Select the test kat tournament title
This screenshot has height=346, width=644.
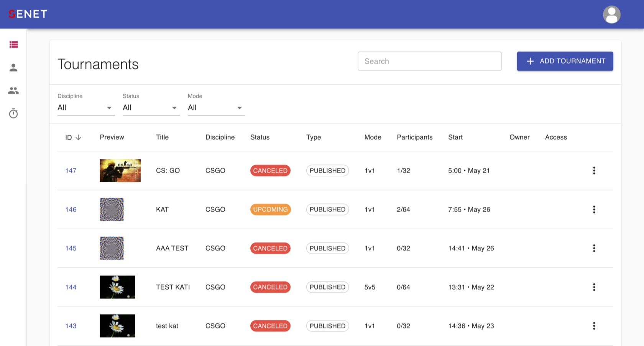coord(167,326)
